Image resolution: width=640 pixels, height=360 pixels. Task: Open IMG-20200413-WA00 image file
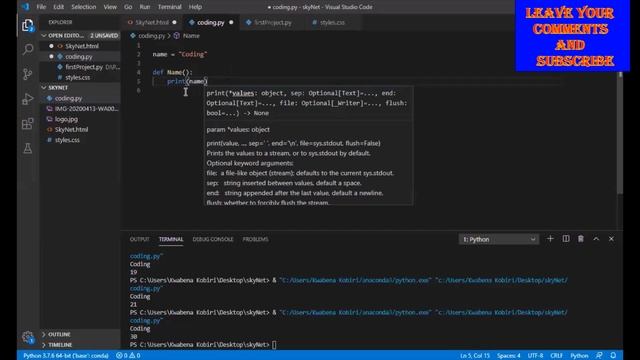coord(80,109)
